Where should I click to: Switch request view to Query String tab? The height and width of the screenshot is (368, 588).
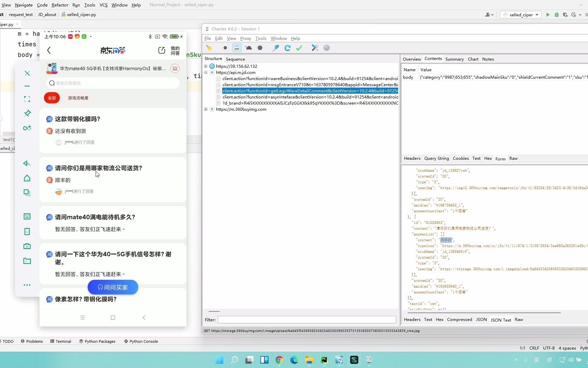click(437, 158)
